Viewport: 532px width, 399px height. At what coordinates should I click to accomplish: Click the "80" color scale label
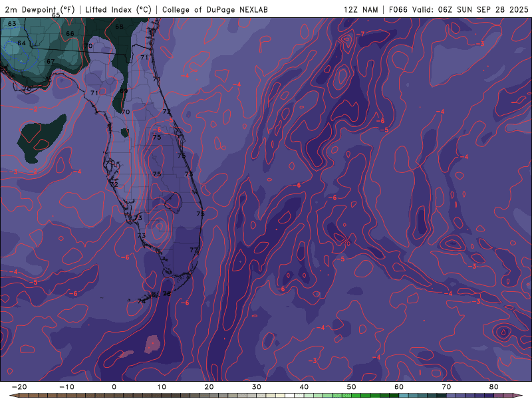(494, 387)
